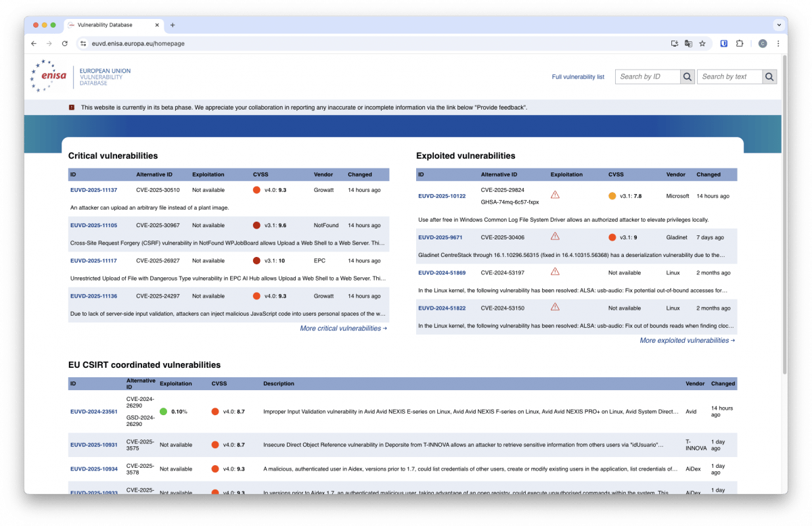Image resolution: width=812 pixels, height=526 pixels.
Task: Open Chrome three-dot menu
Action: [x=778, y=43]
